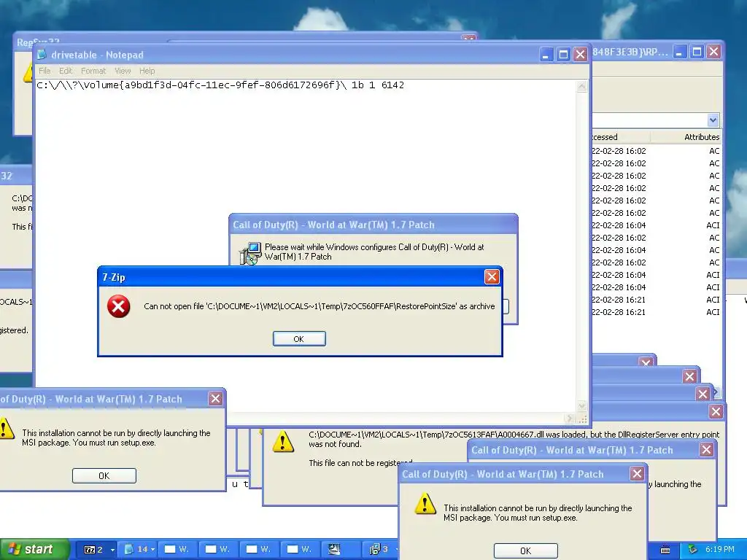
Task: Expand the installer taskbar group showing 3 windows
Action: point(379,550)
